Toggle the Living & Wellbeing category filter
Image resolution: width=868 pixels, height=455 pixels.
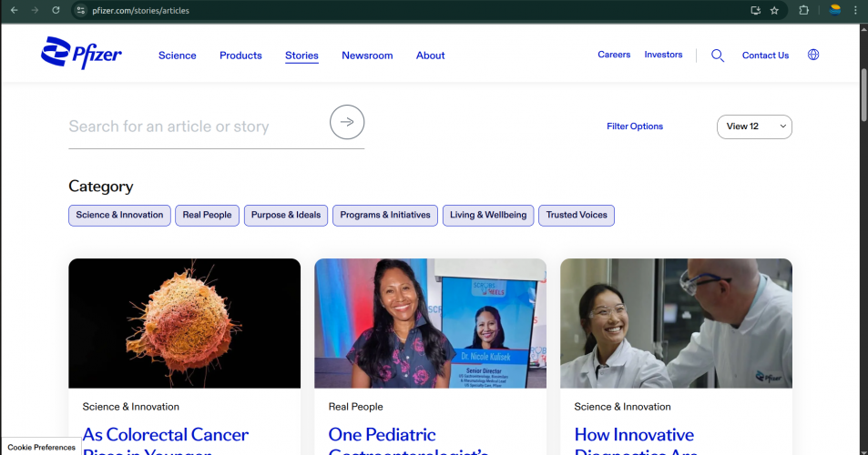[x=488, y=215]
